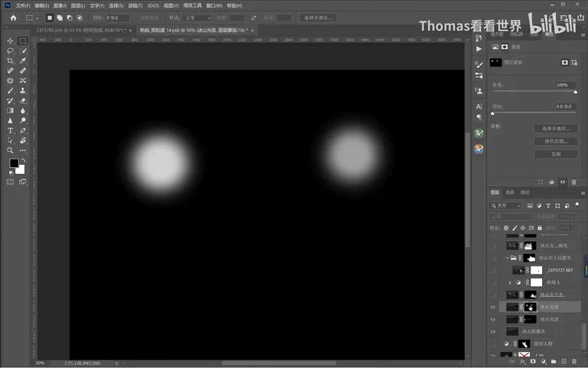
Task: Create new adjustment layer icon
Action: [x=543, y=361]
